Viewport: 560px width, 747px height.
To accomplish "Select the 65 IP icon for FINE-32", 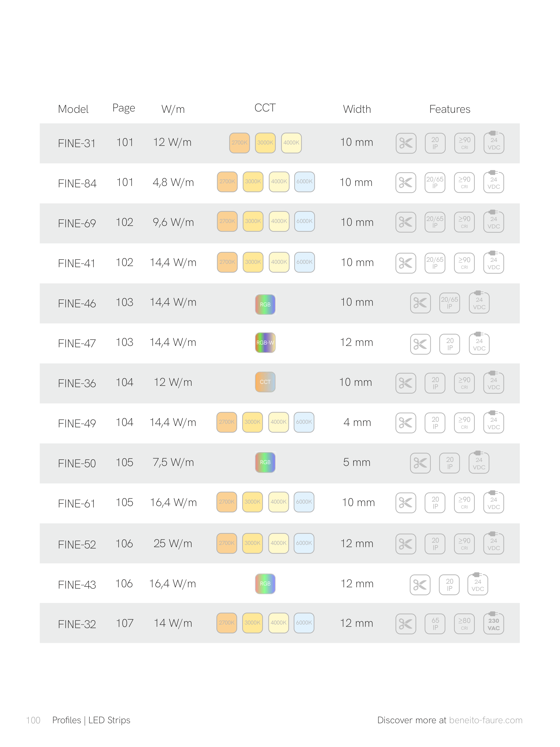I will pos(435,624).
